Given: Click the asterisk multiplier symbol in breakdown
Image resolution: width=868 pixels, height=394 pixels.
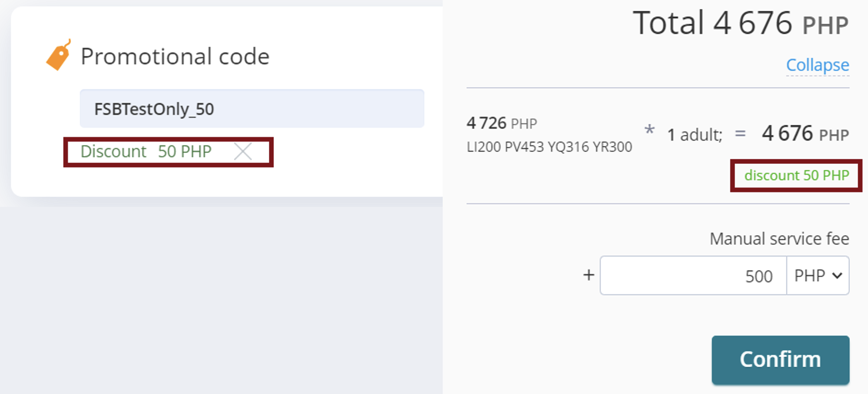Looking at the screenshot, I should click(649, 130).
